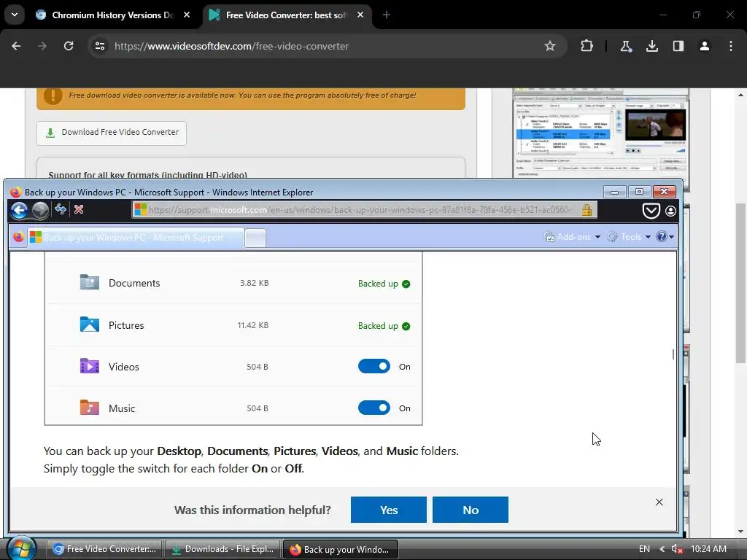Open Chromium extensions puzzle icon

click(587, 46)
